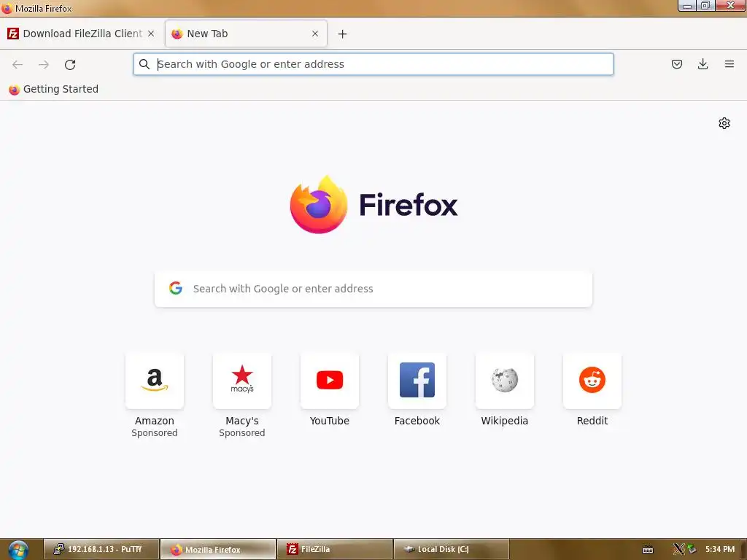Viewport: 747px width, 560px height.
Task: Click the Amazon label text
Action: pyautogui.click(x=155, y=421)
